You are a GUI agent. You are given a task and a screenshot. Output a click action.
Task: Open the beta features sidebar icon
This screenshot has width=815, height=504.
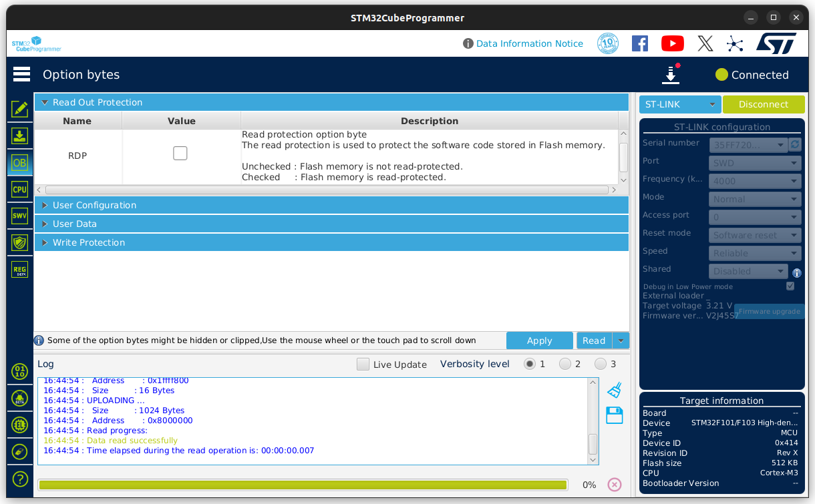point(20,399)
